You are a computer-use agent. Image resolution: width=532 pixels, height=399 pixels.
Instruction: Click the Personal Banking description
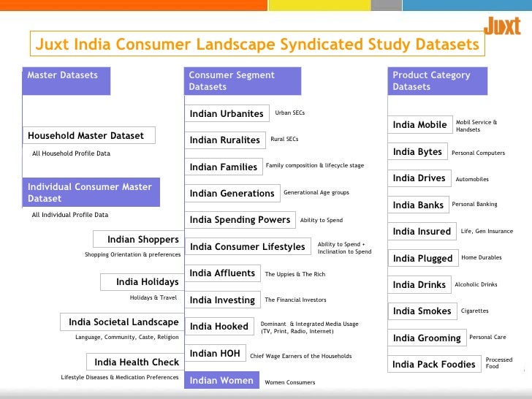[474, 205]
